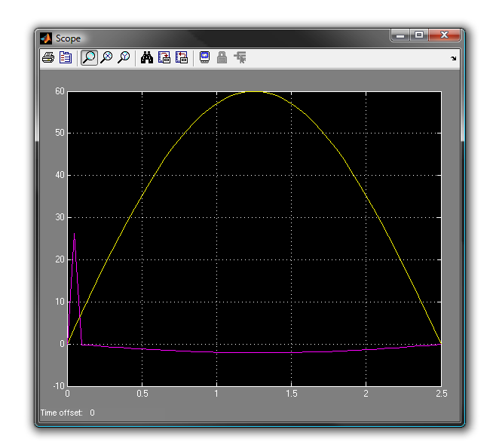Image resolution: width=493 pixels, height=448 pixels.
Task: Close the Scope window
Action: click(x=445, y=35)
